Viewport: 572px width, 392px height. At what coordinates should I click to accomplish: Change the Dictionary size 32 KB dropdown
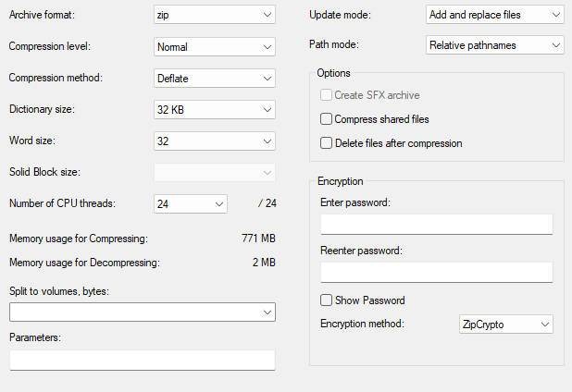(x=215, y=110)
